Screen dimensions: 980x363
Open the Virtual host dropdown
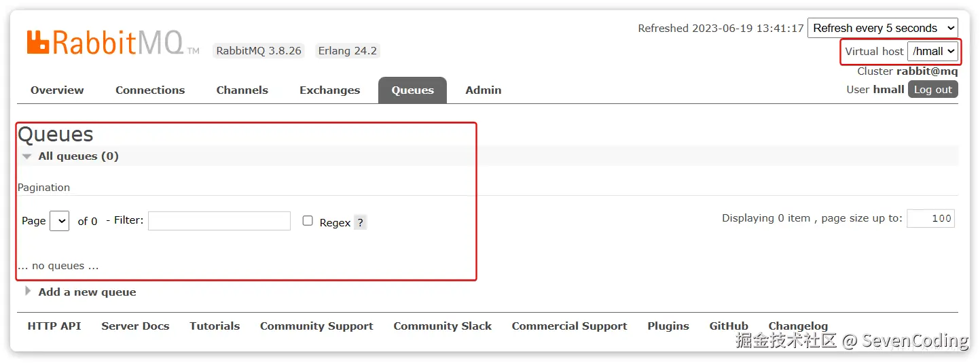coord(933,51)
